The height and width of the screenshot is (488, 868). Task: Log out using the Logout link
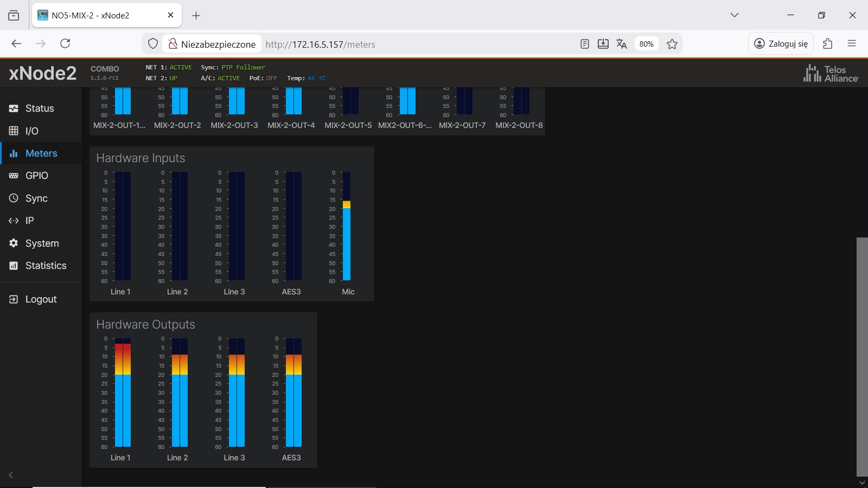[40, 299]
